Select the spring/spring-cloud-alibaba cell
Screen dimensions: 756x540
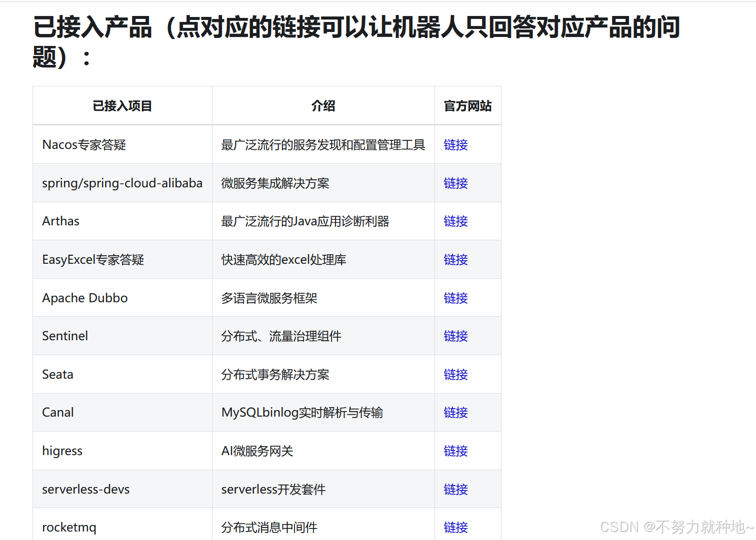[x=122, y=183]
